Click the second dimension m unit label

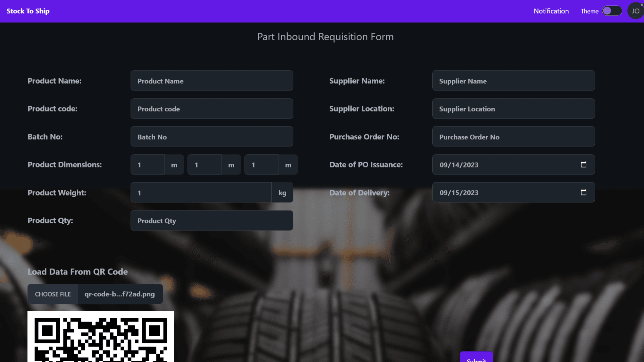[x=231, y=165]
